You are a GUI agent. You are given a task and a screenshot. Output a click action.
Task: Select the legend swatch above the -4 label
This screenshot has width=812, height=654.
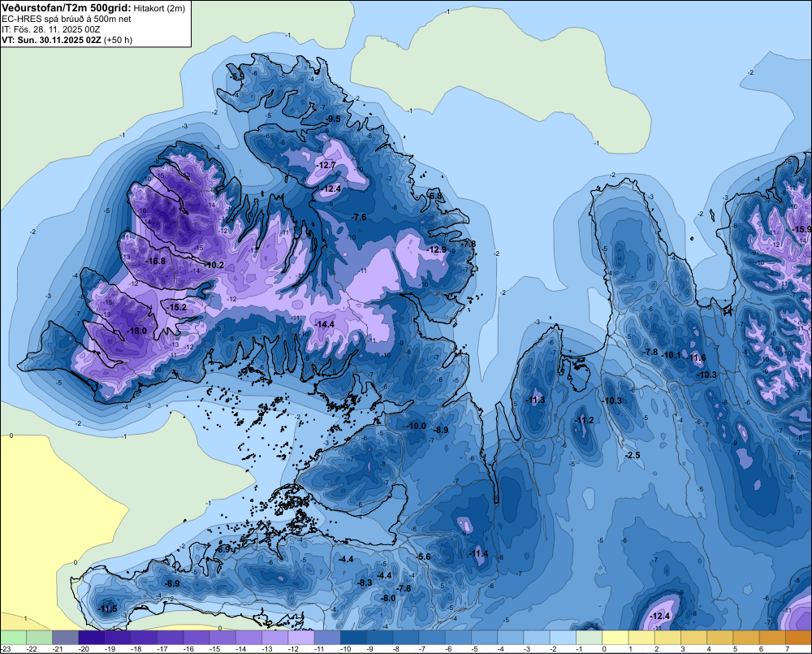[x=511, y=638]
